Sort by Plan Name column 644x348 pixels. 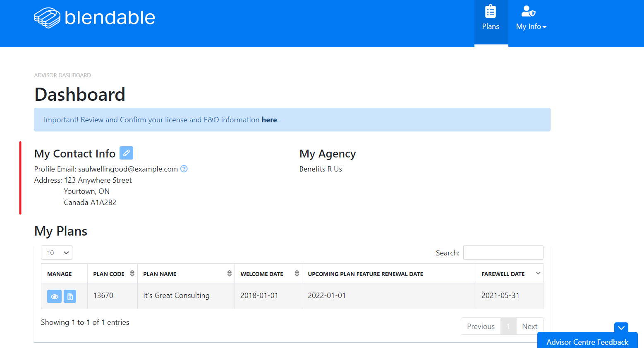[186, 274]
